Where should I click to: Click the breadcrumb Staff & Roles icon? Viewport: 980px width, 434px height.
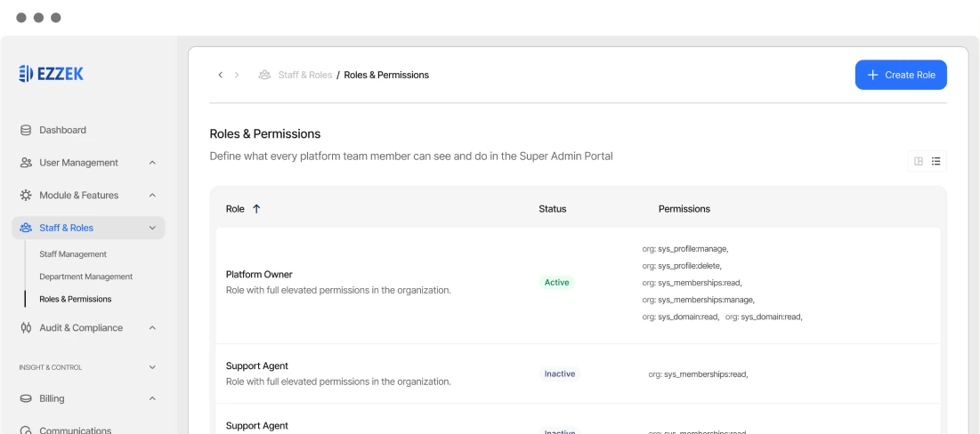(264, 75)
